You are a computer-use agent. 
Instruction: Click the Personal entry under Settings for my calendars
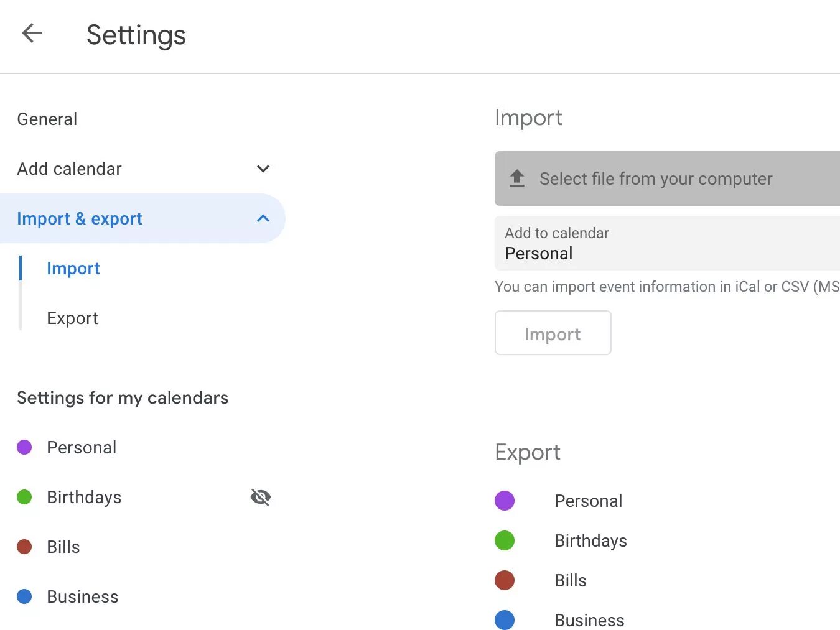point(82,447)
